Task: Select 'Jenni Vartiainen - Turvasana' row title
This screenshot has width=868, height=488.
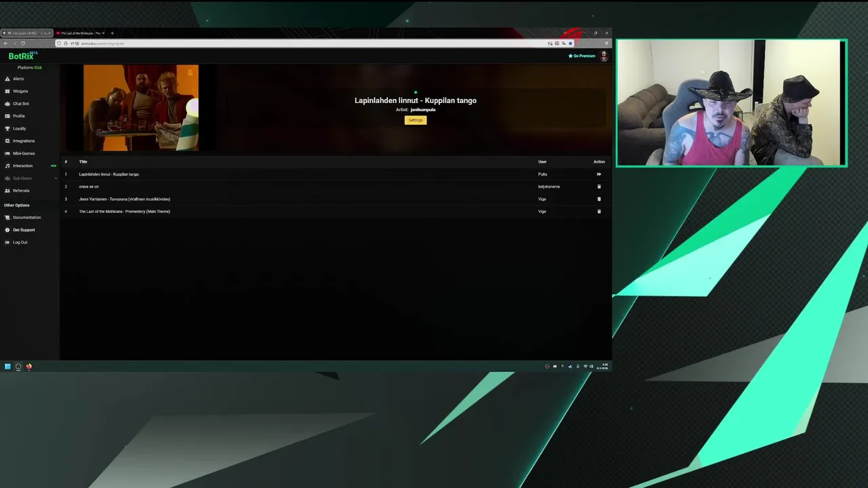Action: [124, 199]
